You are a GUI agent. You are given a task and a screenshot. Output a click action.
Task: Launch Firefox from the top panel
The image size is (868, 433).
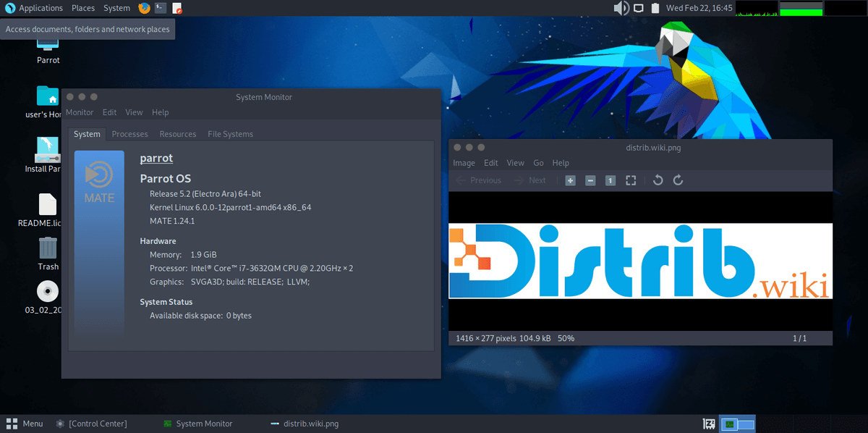point(144,8)
